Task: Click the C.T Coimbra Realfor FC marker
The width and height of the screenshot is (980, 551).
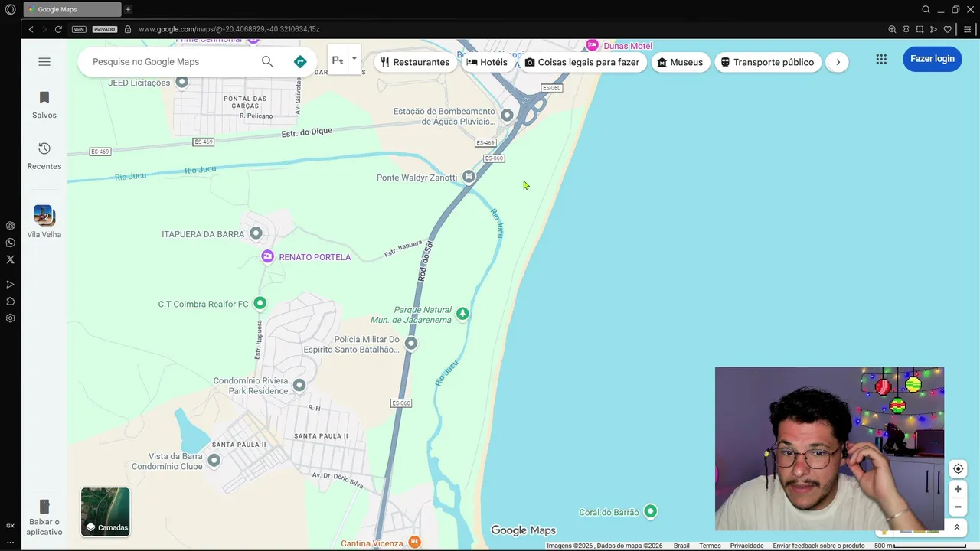Action: pyautogui.click(x=260, y=304)
